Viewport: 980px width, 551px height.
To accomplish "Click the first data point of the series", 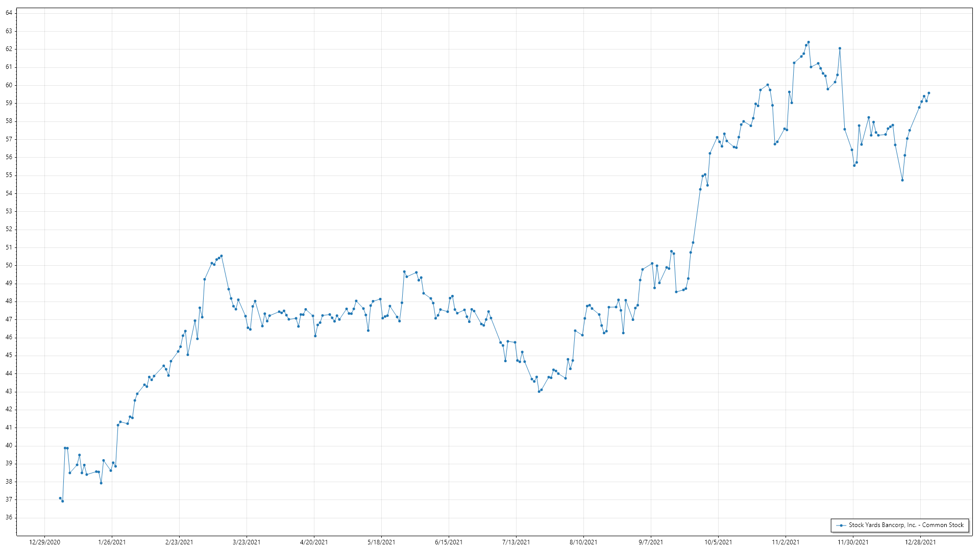I will [60, 498].
